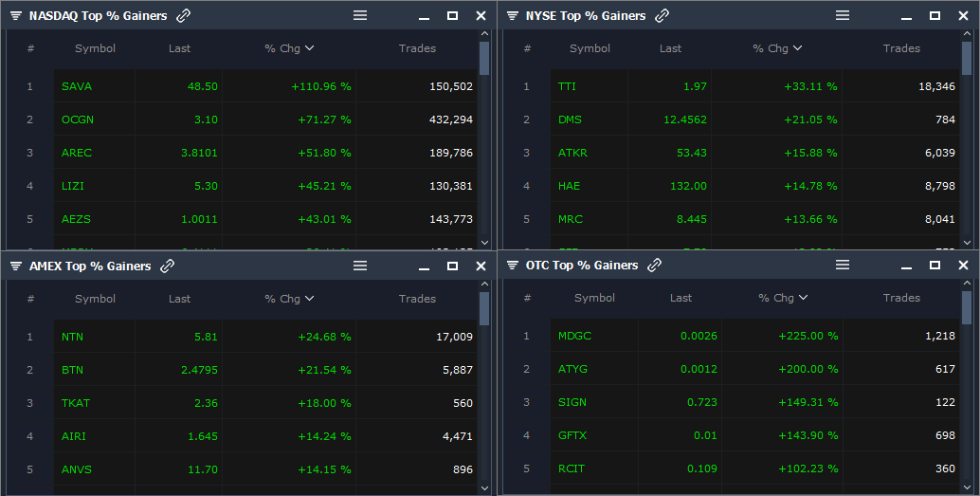Click the link icon next to AMEX Top % Gainers
Screen dimensions: 980x496
pyautogui.click(x=167, y=266)
